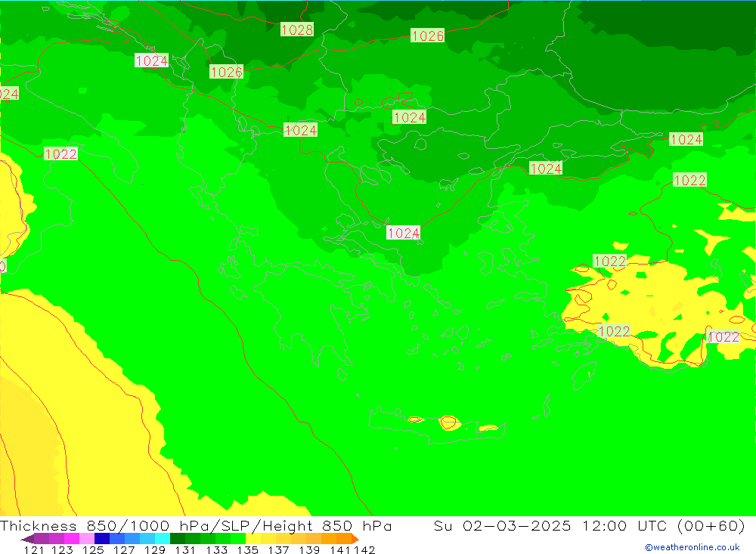Click the legend value 141
756x554 pixels.
[340, 549]
